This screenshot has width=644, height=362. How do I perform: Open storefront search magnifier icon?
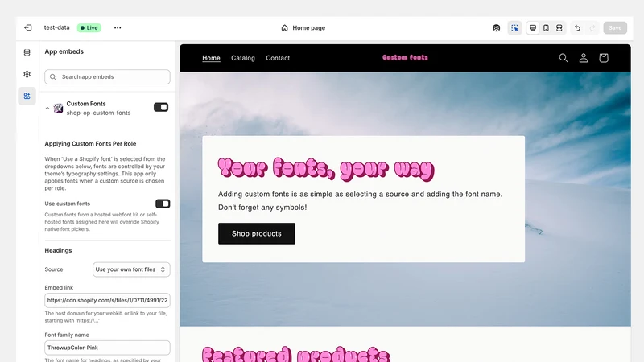(x=563, y=58)
